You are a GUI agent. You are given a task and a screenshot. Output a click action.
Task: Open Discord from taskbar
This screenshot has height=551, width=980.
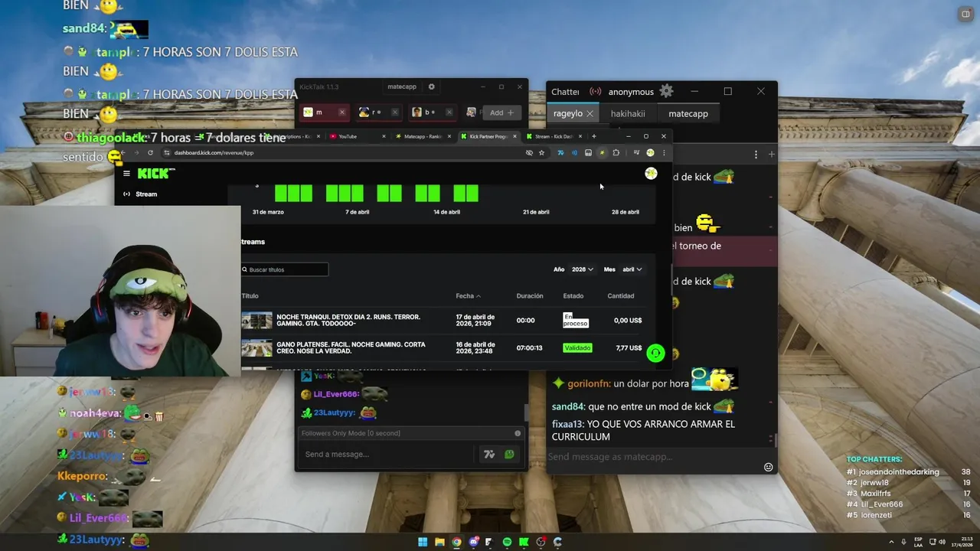[473, 542]
